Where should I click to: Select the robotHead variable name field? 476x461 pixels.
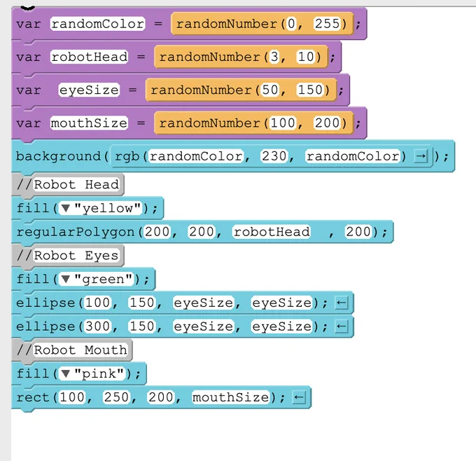point(90,57)
